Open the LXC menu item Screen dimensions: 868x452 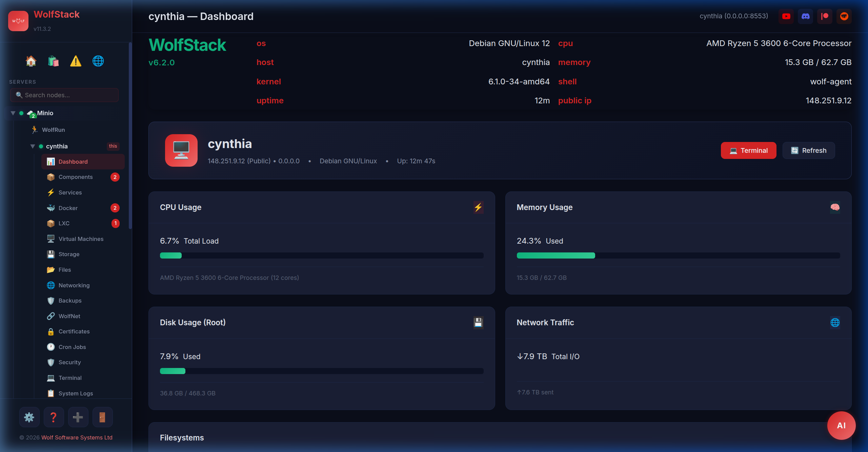click(83, 223)
